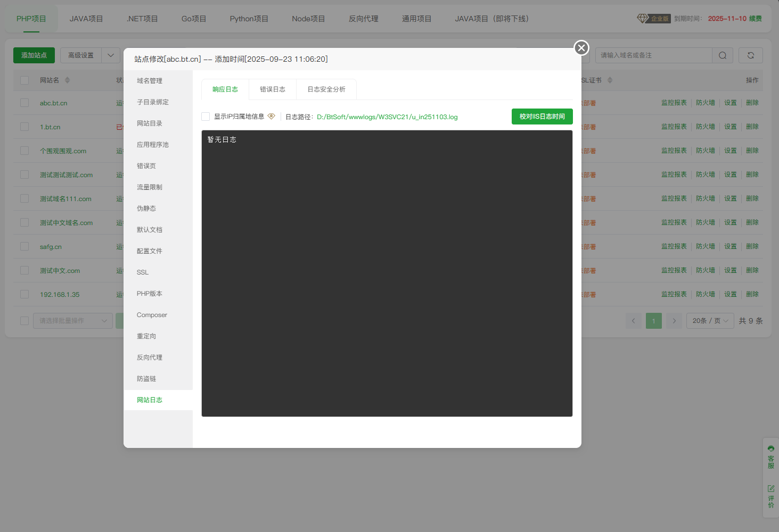
Task: Open the 请选择批量操作 dropdown
Action: point(72,320)
